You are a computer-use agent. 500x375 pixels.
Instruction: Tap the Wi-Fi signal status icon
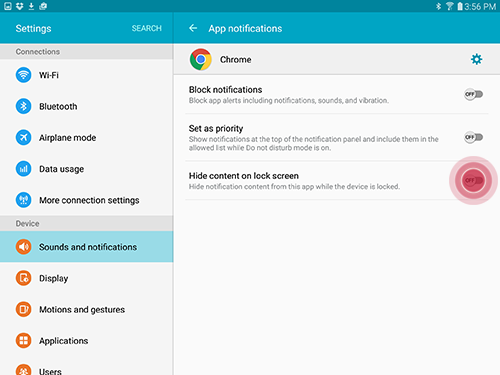pos(449,6)
